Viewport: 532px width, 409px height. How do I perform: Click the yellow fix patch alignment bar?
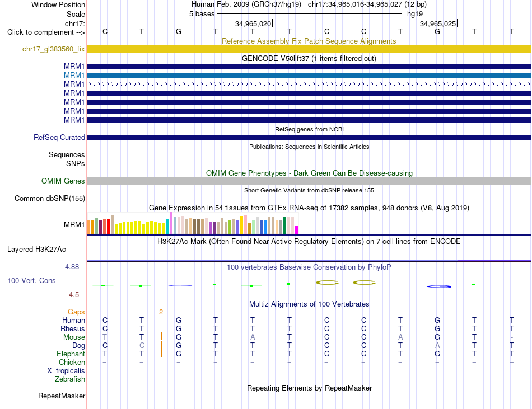(309, 49)
